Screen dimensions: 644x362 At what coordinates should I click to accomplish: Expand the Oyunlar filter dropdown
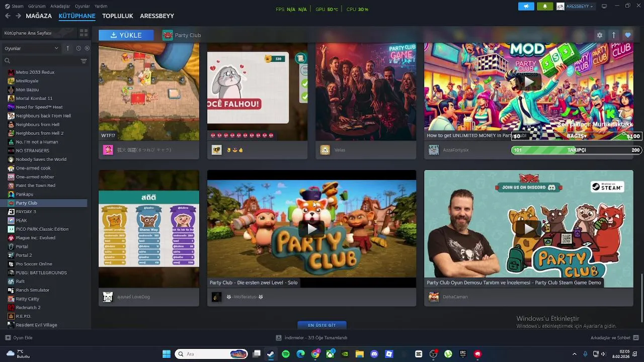click(x=32, y=48)
